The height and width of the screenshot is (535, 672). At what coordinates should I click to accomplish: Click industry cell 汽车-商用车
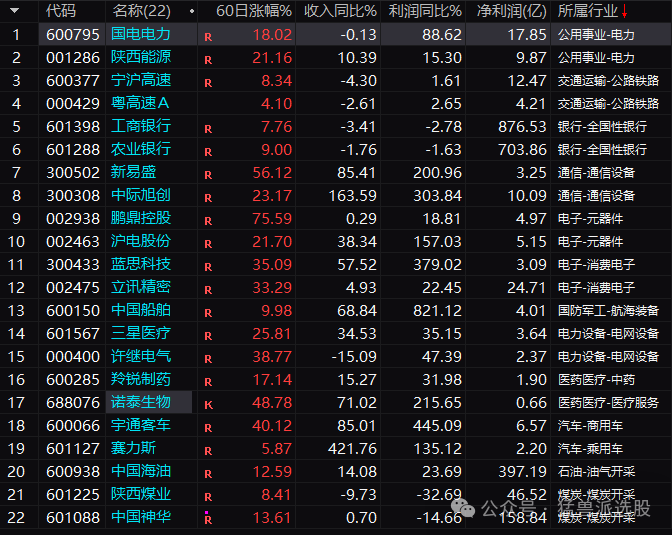590,425
